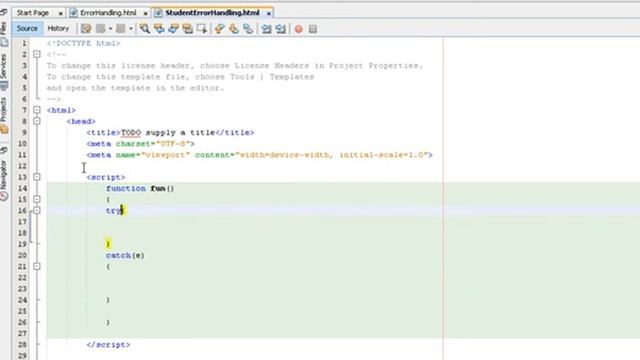This screenshot has width=640, height=360.
Task: Open the Start Page tab
Action: [x=33, y=13]
